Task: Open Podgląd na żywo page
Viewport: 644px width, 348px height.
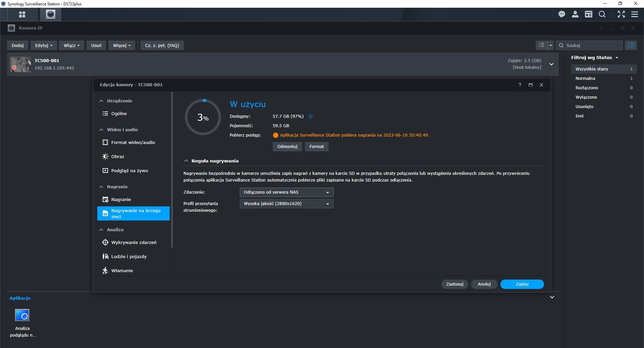Action: [133, 170]
